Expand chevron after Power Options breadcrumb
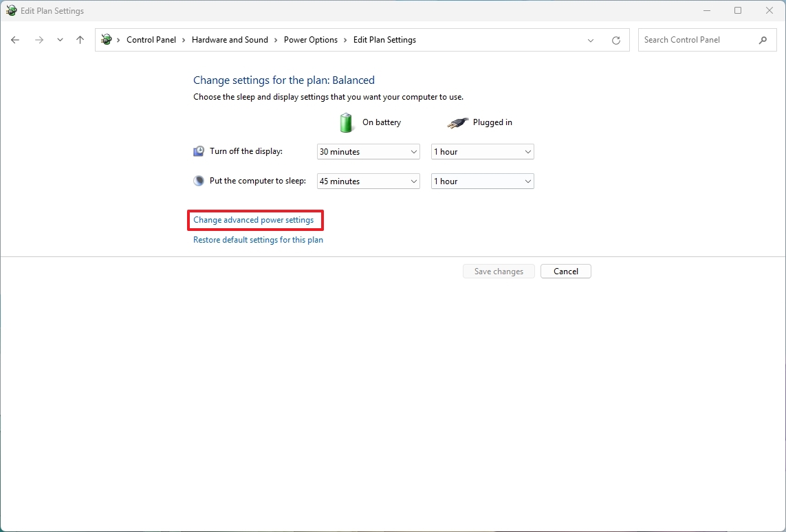Image resolution: width=786 pixels, height=532 pixels. 345,40
